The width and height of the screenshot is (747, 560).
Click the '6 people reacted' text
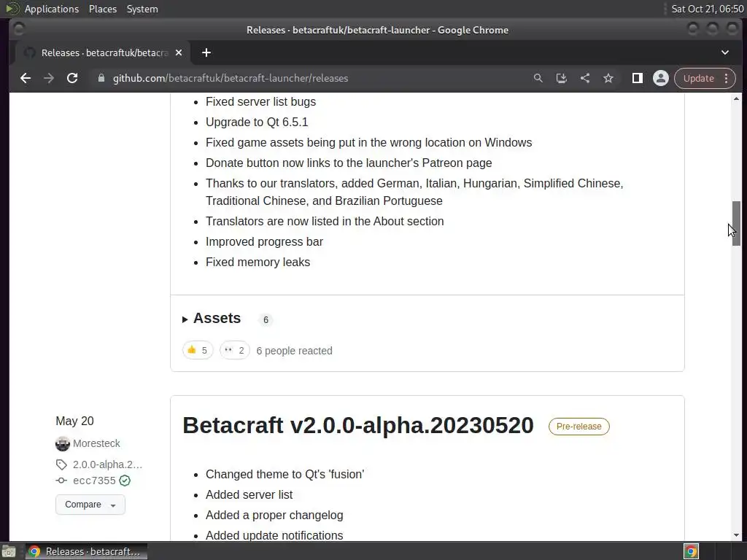coord(295,351)
